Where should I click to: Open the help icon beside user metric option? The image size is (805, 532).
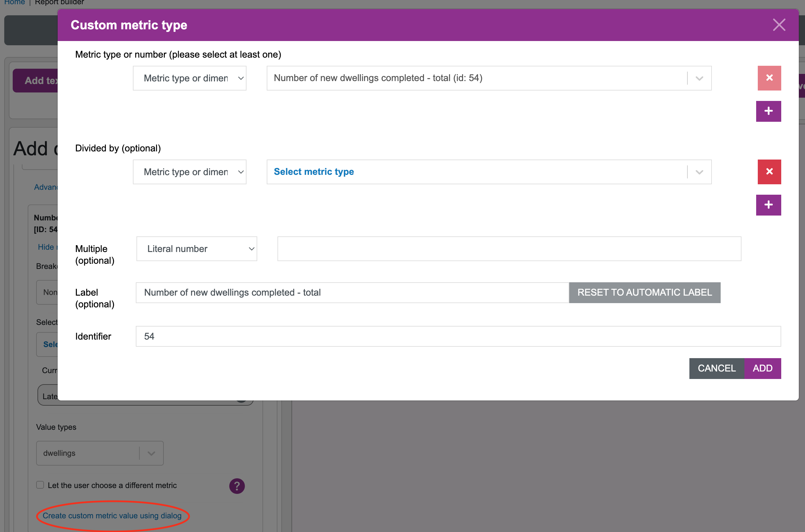[x=237, y=486]
